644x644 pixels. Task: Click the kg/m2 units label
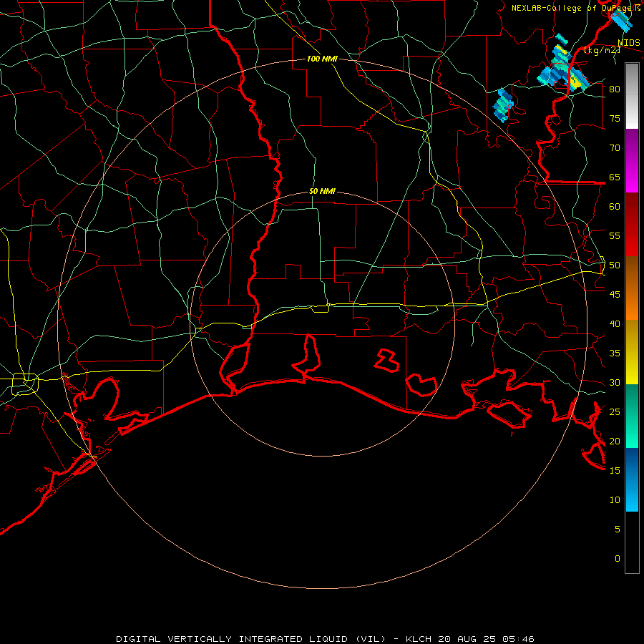602,50
